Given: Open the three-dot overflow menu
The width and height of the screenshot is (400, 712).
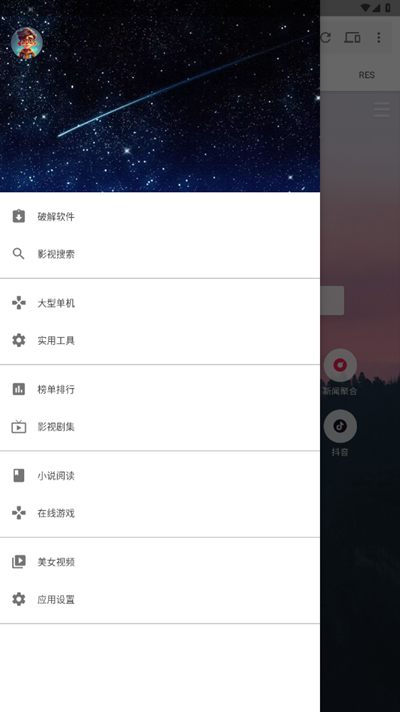Looking at the screenshot, I should (x=379, y=37).
